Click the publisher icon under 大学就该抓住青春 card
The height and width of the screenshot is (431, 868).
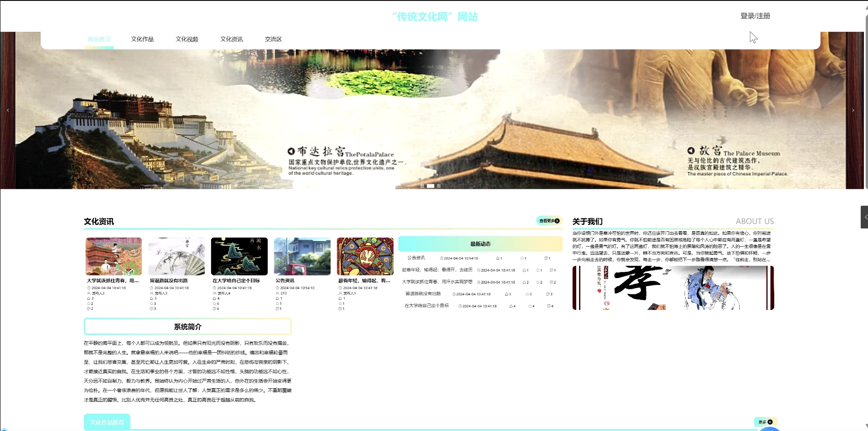click(x=89, y=293)
